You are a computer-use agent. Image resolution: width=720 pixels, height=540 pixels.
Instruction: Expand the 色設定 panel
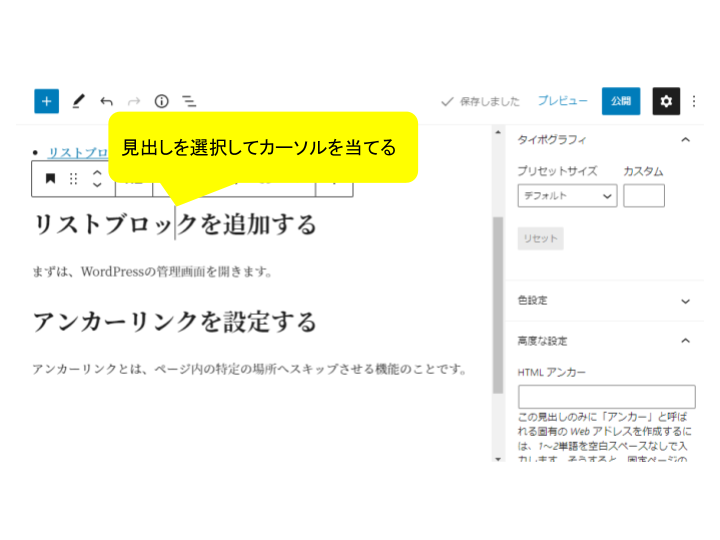pos(685,300)
